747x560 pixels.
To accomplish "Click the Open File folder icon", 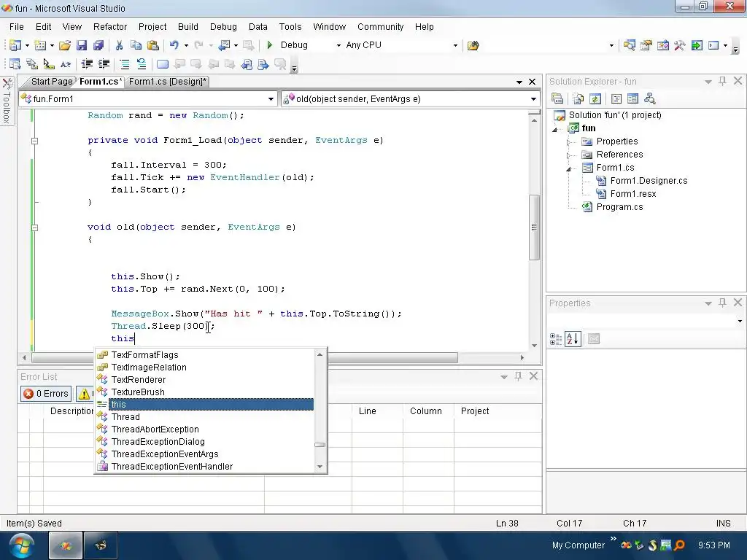I will pyautogui.click(x=65, y=45).
